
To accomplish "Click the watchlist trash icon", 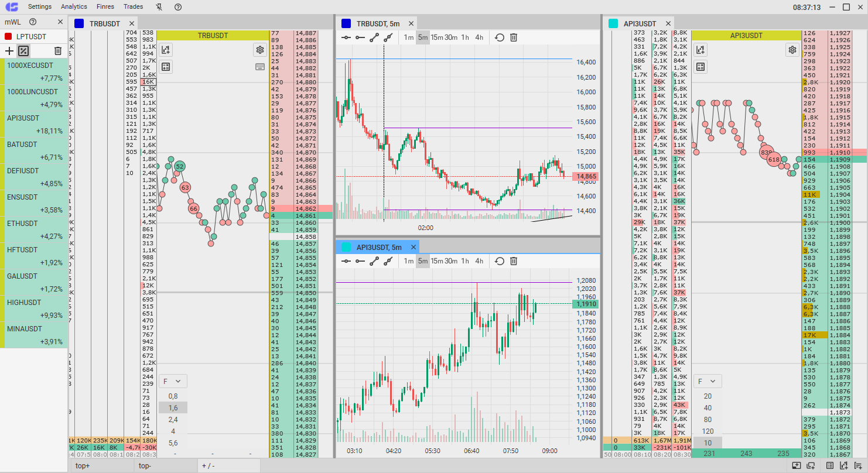I will coord(57,51).
